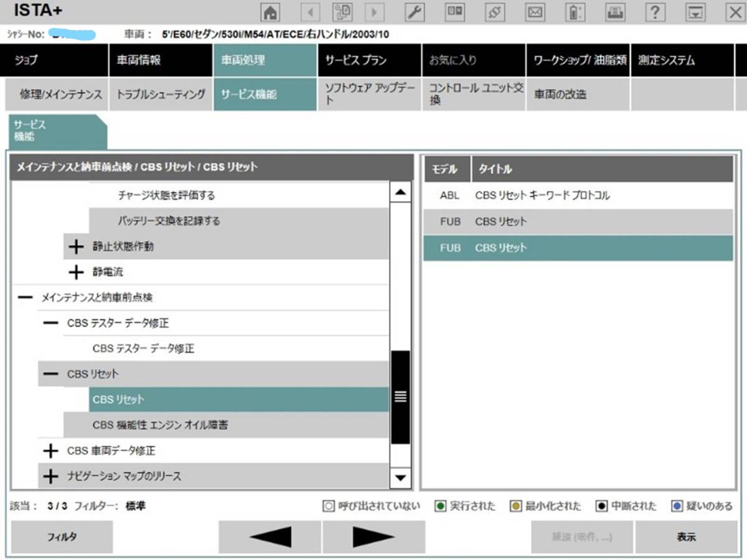Click the right arrow next button
The height and width of the screenshot is (560, 747).
374,537
